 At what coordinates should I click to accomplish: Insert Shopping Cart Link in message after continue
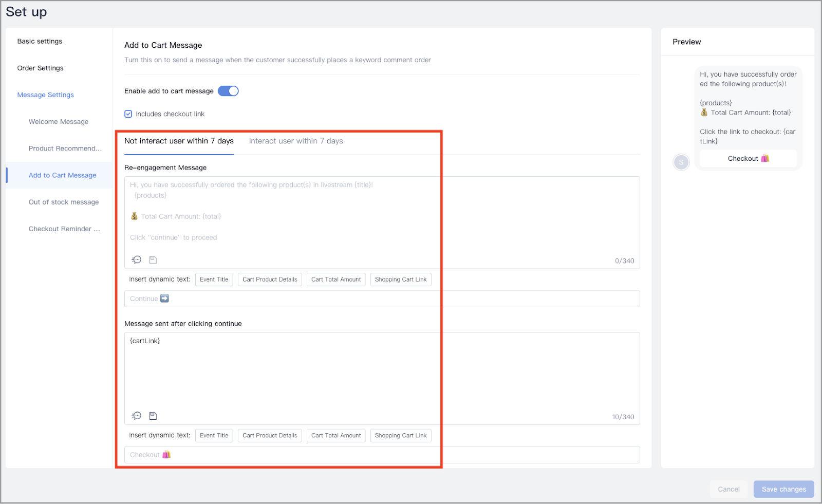click(x=401, y=436)
